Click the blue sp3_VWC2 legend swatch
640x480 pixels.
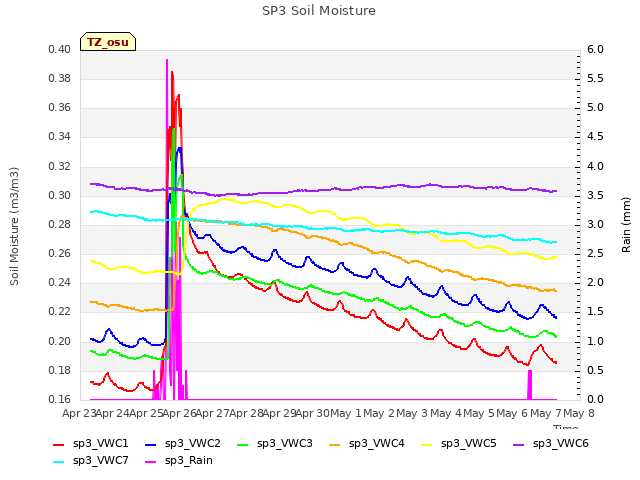pos(151,445)
